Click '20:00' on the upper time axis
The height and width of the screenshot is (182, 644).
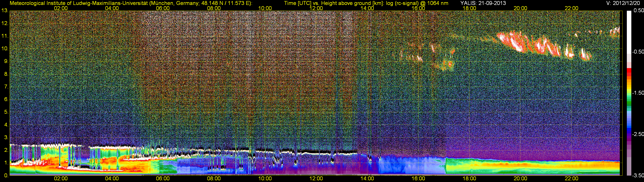pyautogui.click(x=521, y=8)
